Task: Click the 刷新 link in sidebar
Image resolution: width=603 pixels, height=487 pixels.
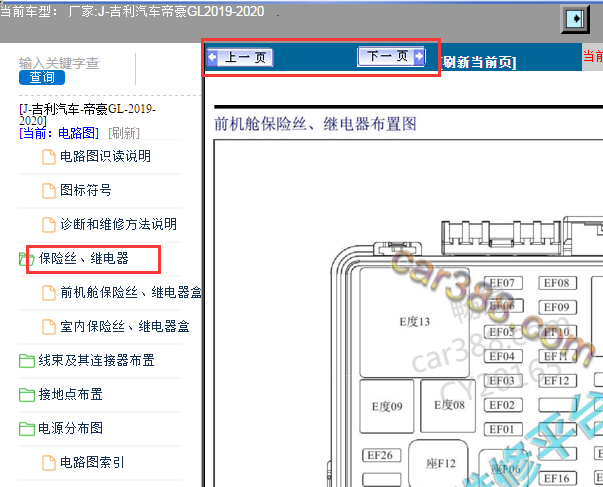Action: [124, 133]
